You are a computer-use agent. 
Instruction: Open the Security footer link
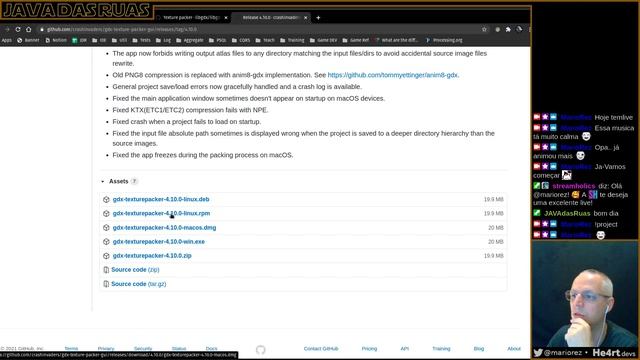[x=143, y=349]
